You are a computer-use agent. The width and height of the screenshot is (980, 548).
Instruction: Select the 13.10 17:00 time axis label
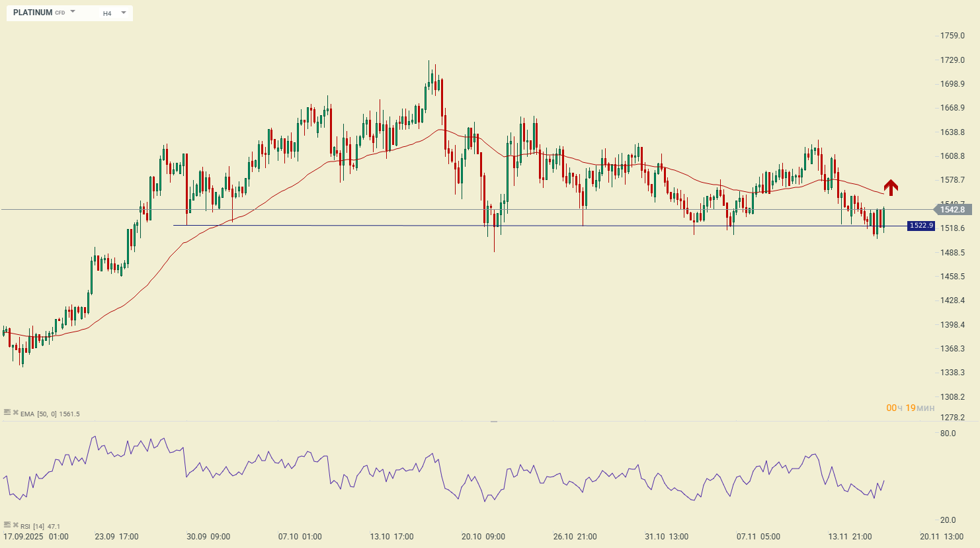391,537
